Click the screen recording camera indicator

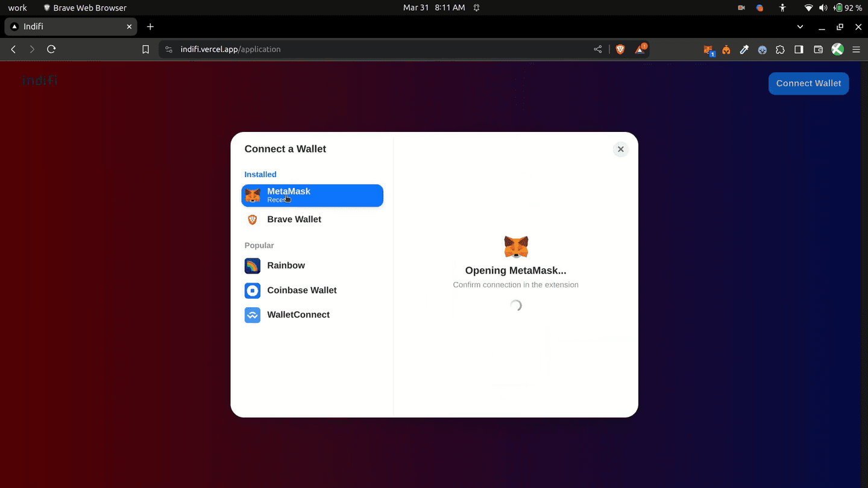(741, 8)
